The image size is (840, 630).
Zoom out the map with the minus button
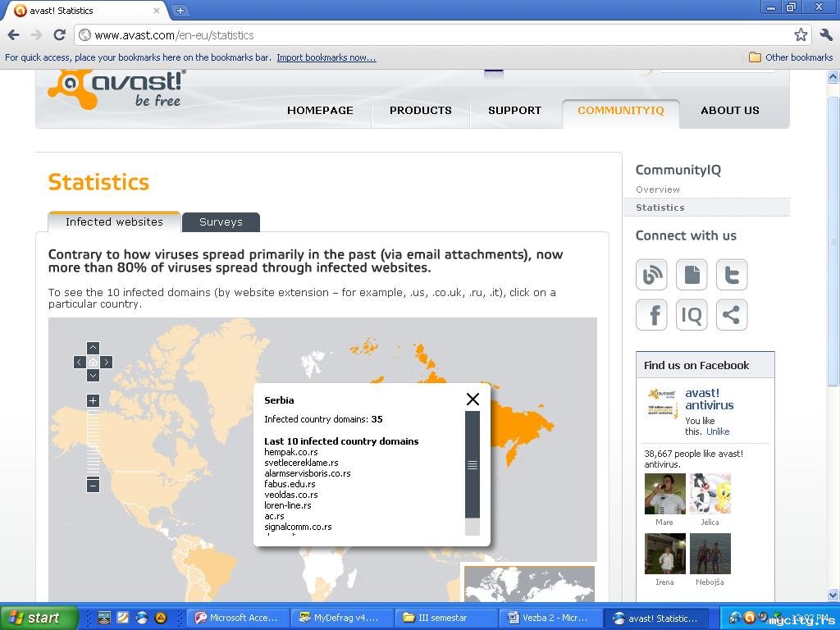tap(94, 486)
